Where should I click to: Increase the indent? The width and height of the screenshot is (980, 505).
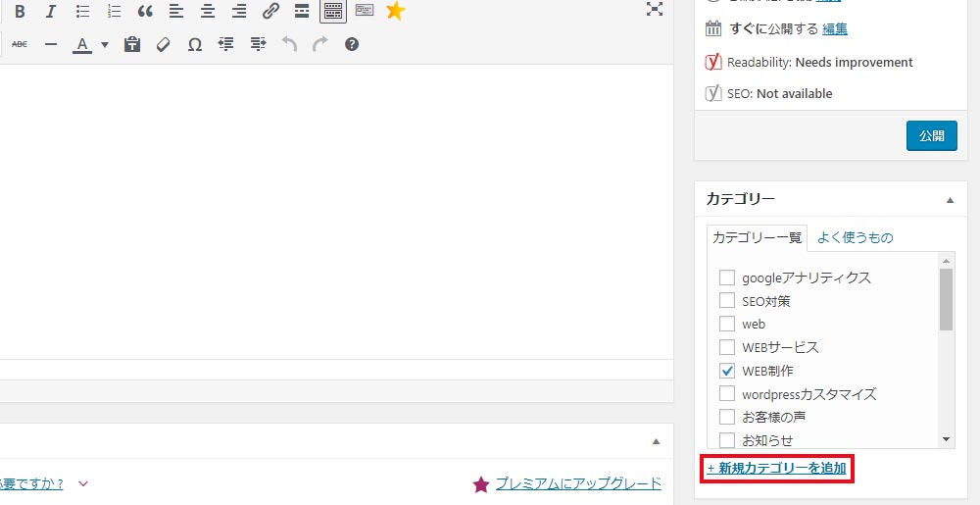(x=258, y=44)
